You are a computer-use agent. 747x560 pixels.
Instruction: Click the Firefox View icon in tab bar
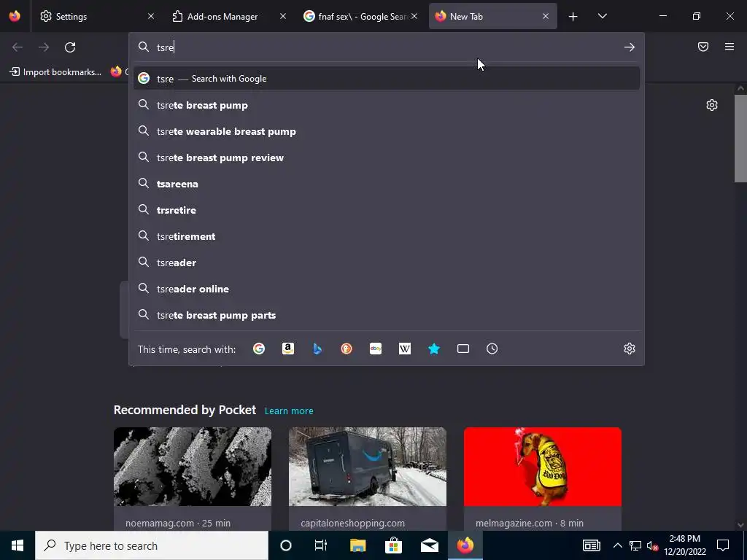(15, 16)
